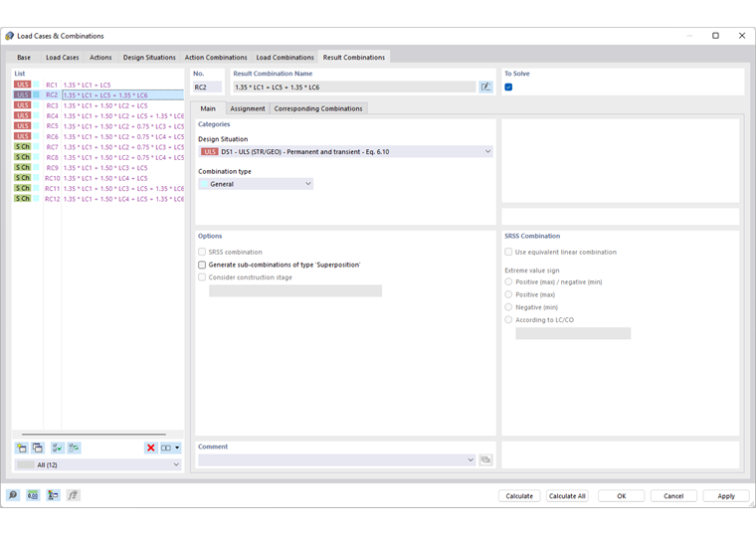
Task: Check Use equivalent linear combination
Action: coord(508,252)
